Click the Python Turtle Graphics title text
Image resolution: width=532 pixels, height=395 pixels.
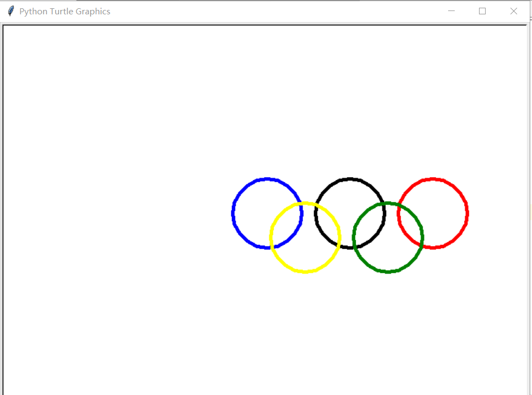pyautogui.click(x=65, y=12)
